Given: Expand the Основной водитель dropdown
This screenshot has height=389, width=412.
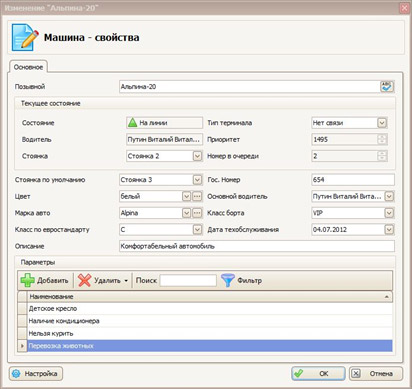Looking at the screenshot, I should coord(389,196).
